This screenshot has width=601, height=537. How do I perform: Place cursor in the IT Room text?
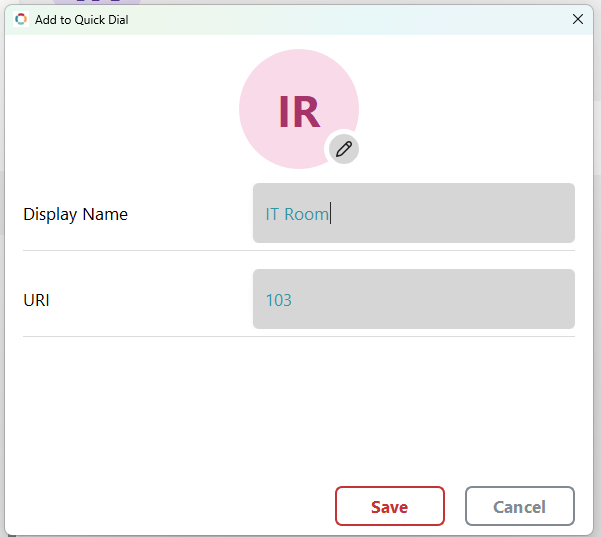pos(297,214)
